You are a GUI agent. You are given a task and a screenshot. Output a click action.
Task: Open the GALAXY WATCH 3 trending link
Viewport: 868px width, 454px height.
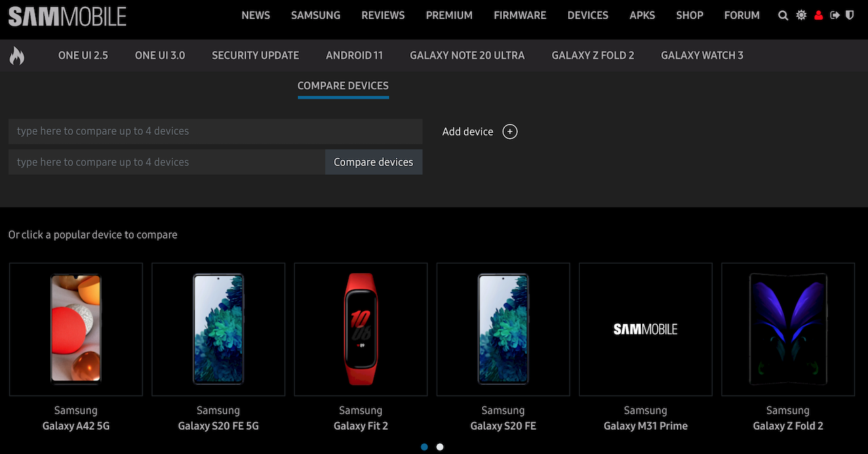pyautogui.click(x=702, y=56)
